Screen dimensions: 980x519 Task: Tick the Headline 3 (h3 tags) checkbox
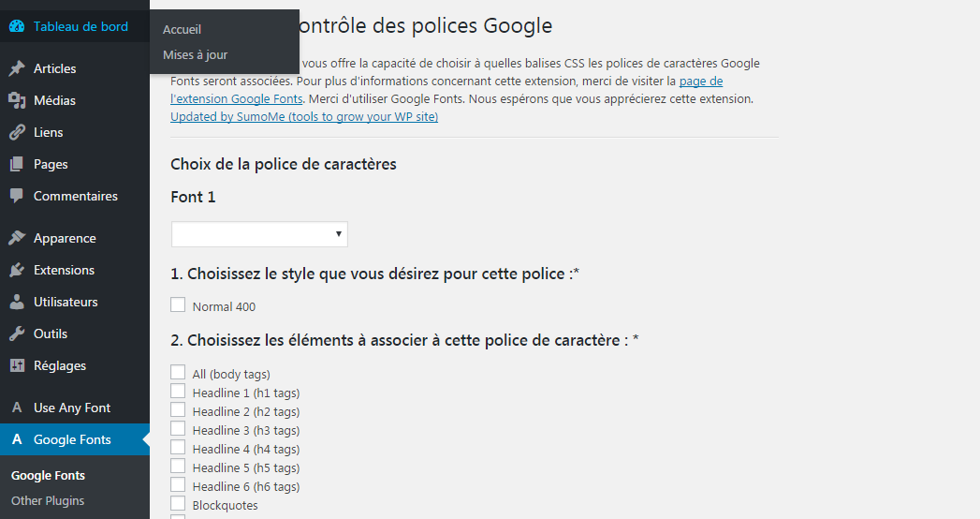pos(178,429)
